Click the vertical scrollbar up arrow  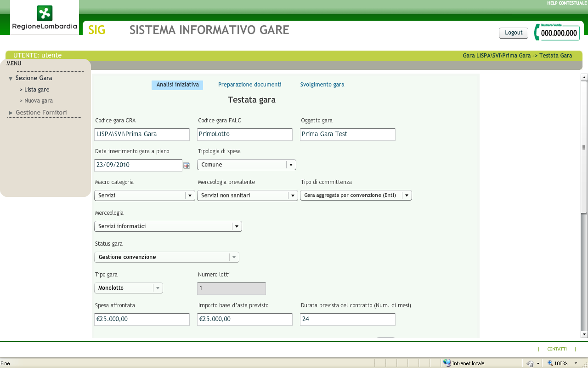(x=584, y=77)
